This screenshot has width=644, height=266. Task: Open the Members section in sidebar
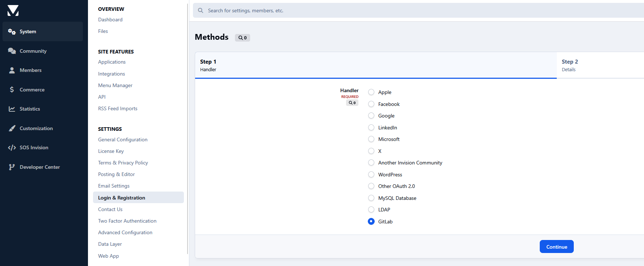tap(43, 70)
